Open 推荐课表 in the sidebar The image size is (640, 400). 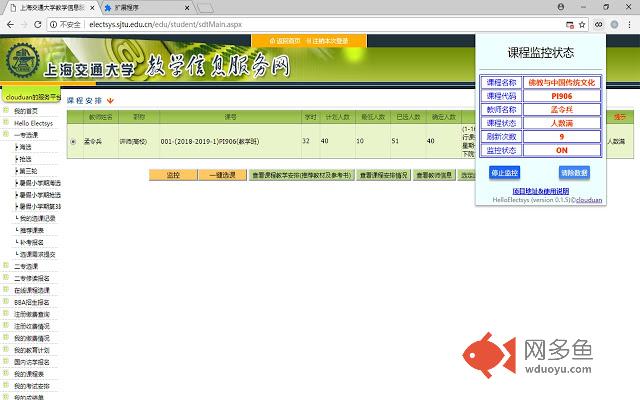point(32,231)
